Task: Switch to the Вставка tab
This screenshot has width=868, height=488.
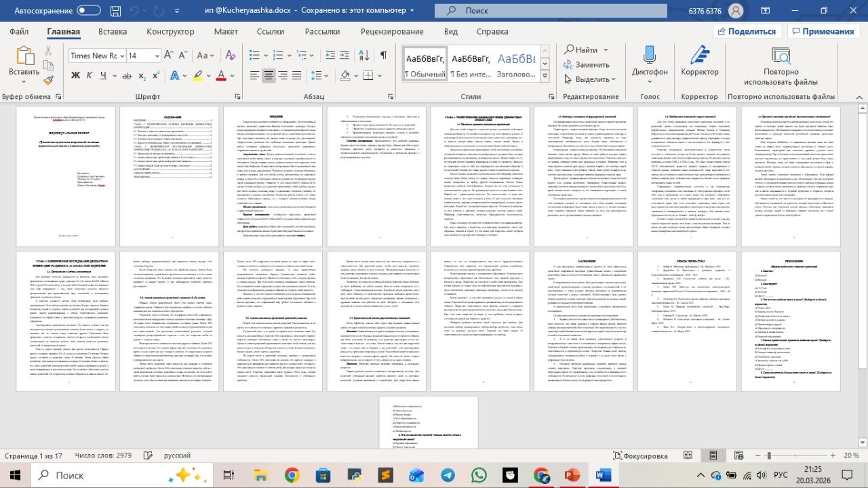Action: click(x=113, y=31)
